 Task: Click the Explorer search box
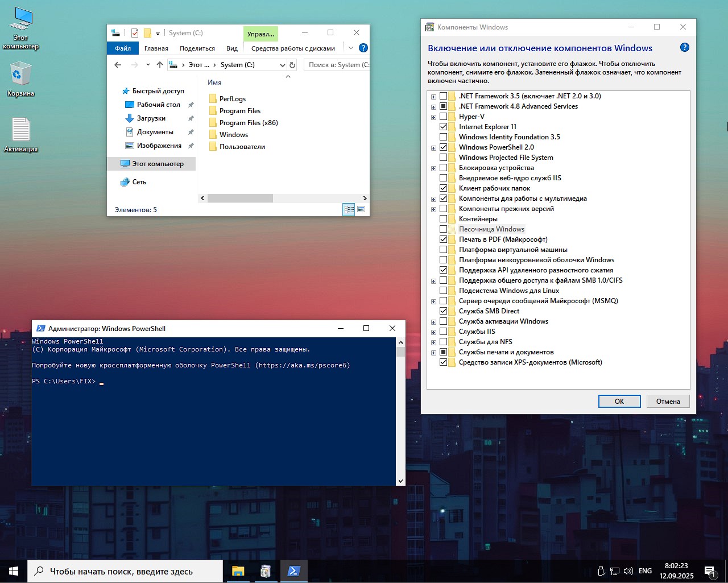pyautogui.click(x=337, y=65)
